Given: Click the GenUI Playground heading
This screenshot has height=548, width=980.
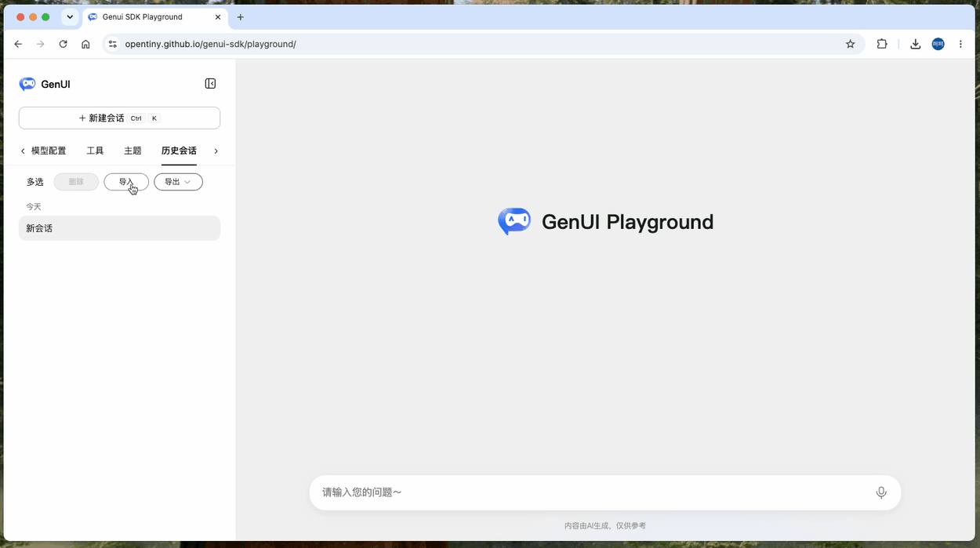Looking at the screenshot, I should [x=627, y=222].
